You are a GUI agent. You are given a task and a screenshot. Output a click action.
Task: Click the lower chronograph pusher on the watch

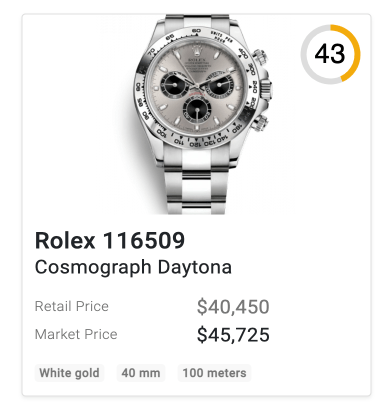pos(261,123)
